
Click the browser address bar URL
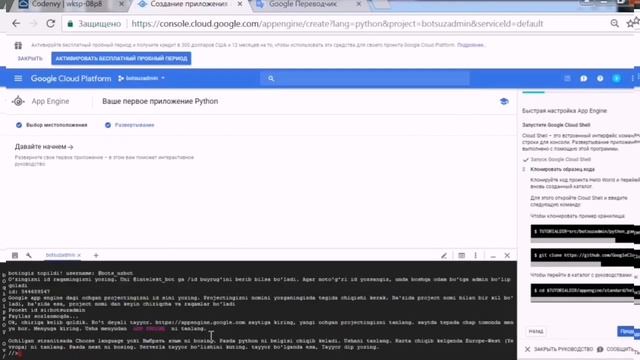[x=337, y=24]
